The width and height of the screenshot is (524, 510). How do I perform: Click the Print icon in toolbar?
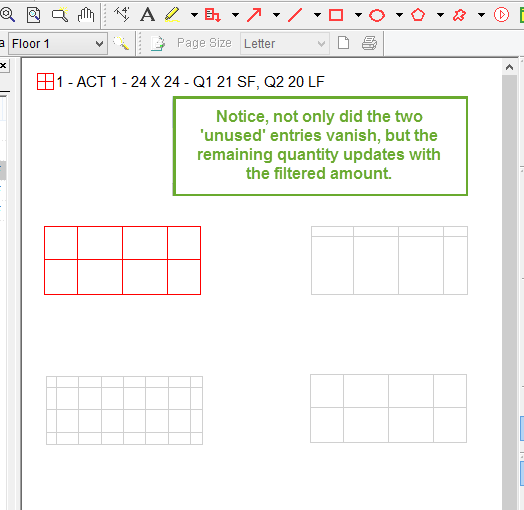pyautogui.click(x=369, y=43)
